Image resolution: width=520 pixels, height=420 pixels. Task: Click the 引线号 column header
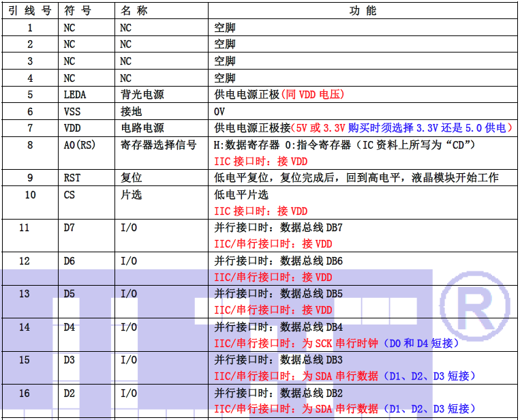29,12
